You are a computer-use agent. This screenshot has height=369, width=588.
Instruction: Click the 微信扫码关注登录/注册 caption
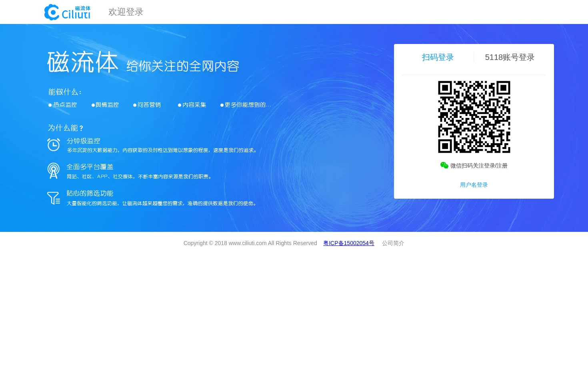[479, 166]
